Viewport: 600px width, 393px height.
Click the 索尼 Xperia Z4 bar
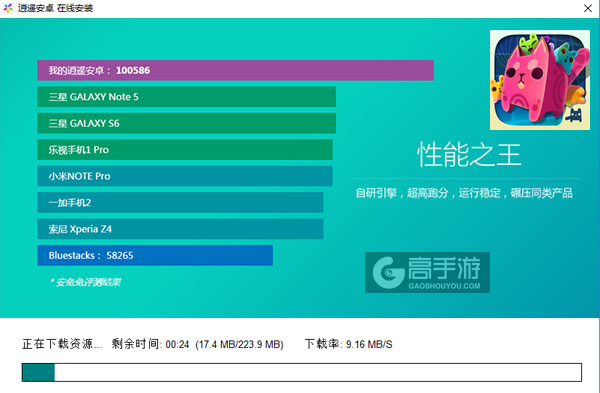coord(180,229)
